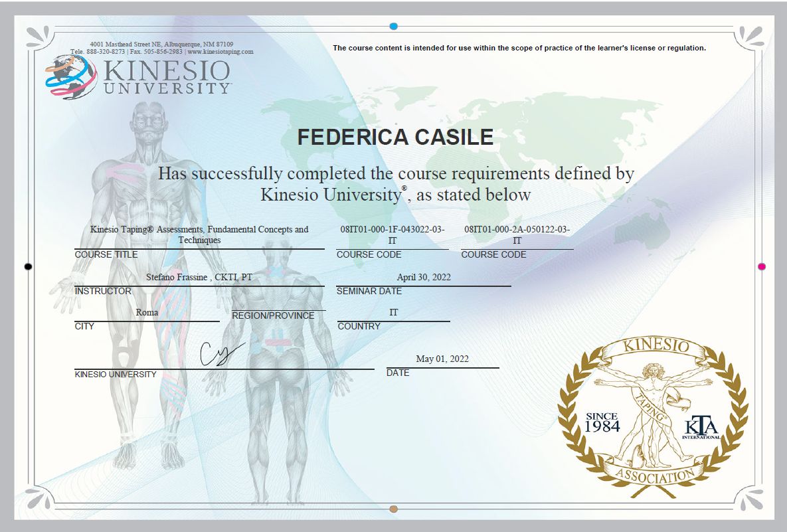Click the Kinesio University globe logo
This screenshot has height=532, width=787.
tap(70, 76)
